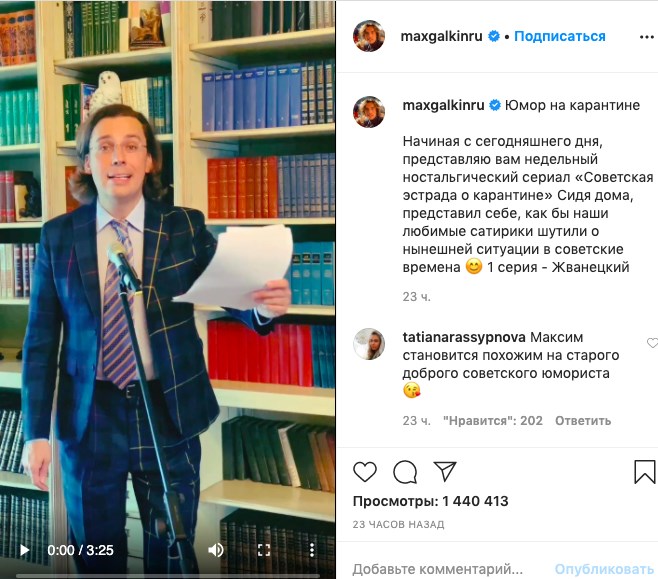
Task: Click the tatianarassypnova commenter avatar
Action: [x=369, y=344]
